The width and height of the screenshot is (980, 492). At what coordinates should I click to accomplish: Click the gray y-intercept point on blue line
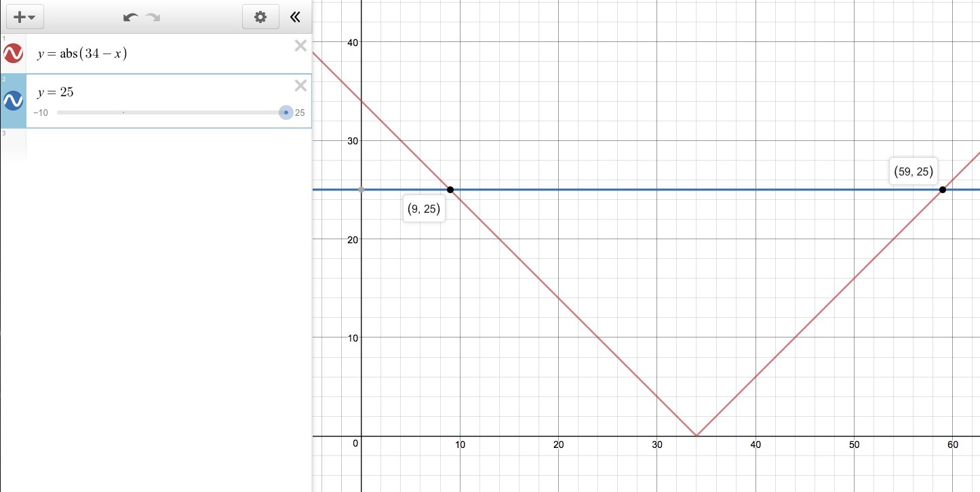[361, 189]
